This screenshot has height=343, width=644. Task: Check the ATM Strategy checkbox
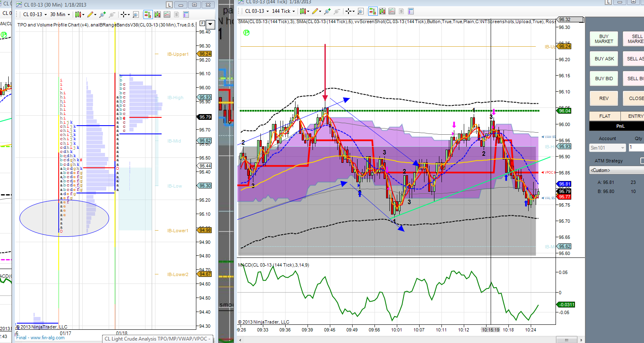[x=642, y=161]
